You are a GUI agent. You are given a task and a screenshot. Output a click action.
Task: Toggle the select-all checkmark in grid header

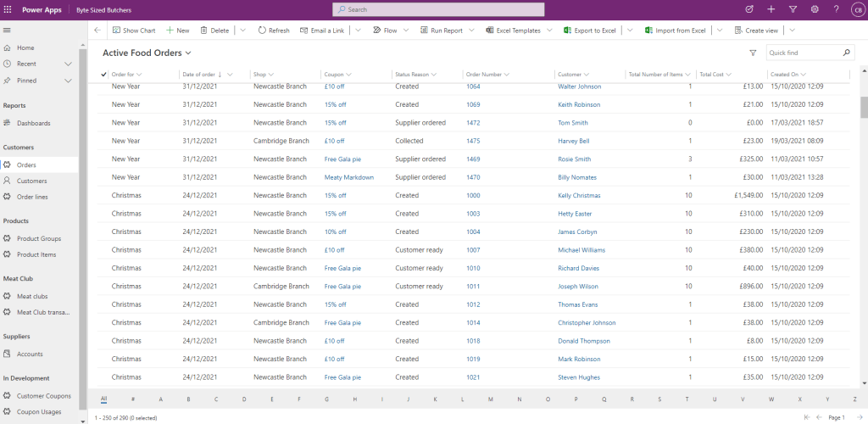coord(103,75)
